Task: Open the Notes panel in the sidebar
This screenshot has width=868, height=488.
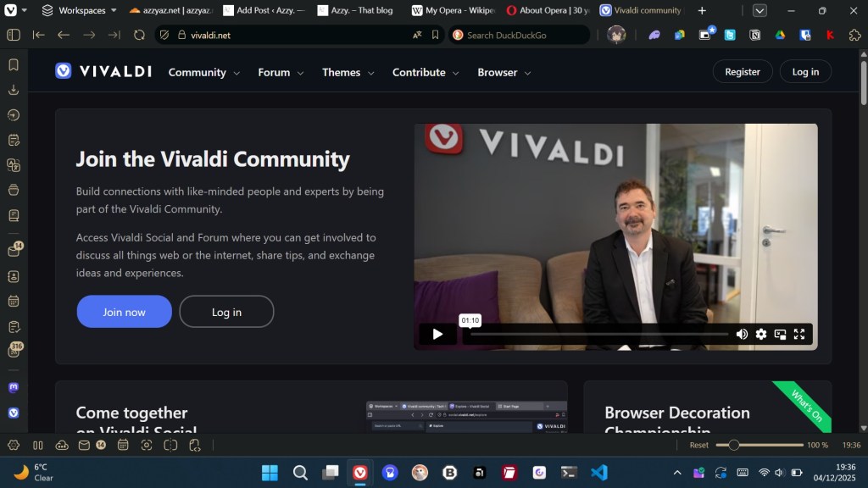Action: click(14, 140)
